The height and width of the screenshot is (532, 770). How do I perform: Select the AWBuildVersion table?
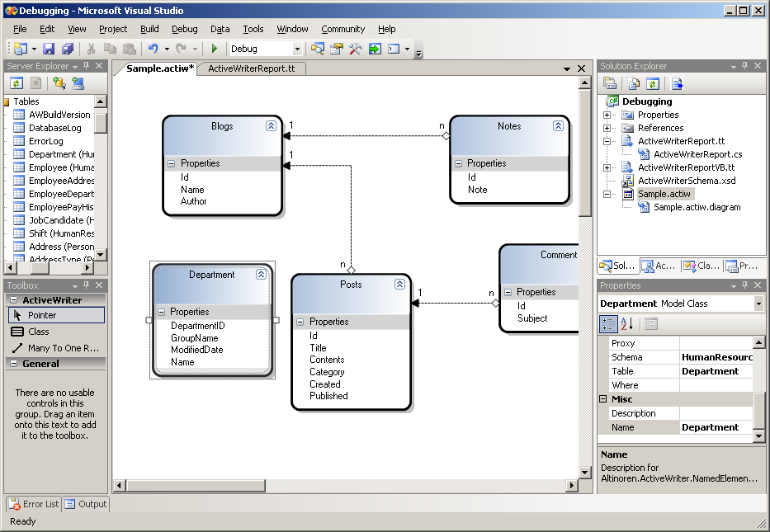(59, 115)
